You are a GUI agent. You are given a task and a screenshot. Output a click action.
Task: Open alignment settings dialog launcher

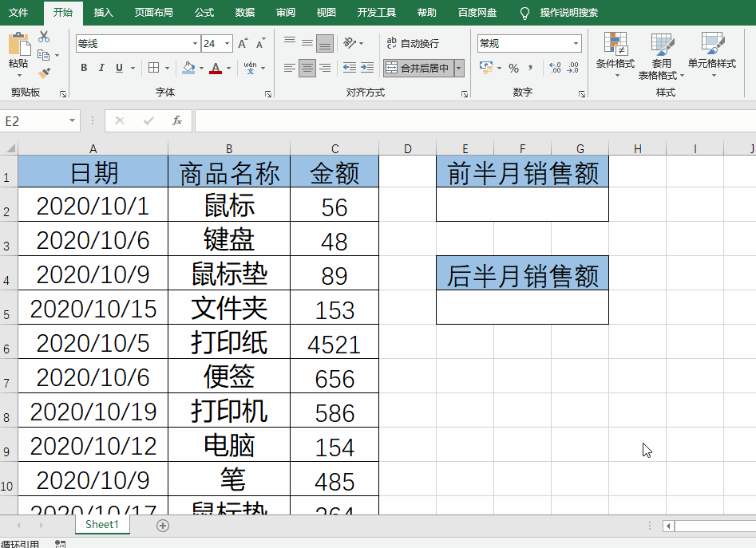coord(465,94)
